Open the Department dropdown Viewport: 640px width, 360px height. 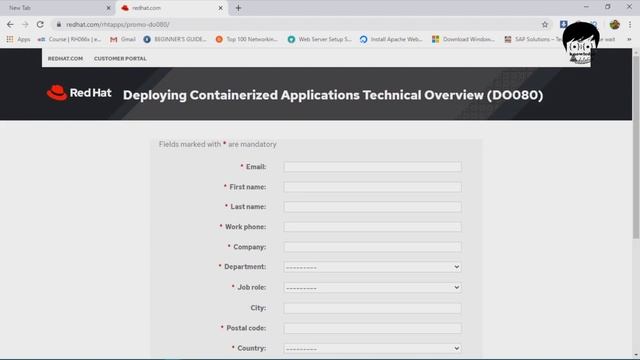point(373,267)
